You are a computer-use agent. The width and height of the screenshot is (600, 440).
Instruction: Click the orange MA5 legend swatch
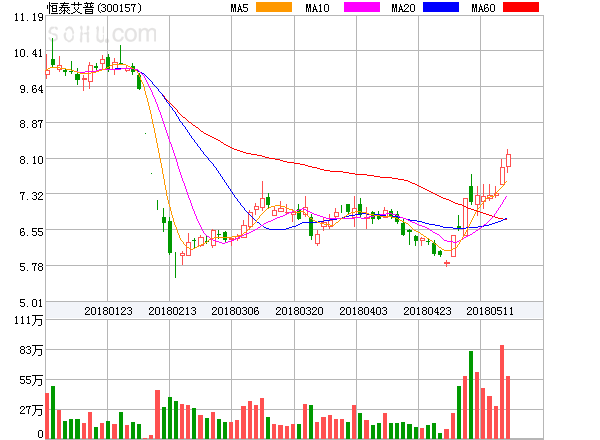click(274, 7)
